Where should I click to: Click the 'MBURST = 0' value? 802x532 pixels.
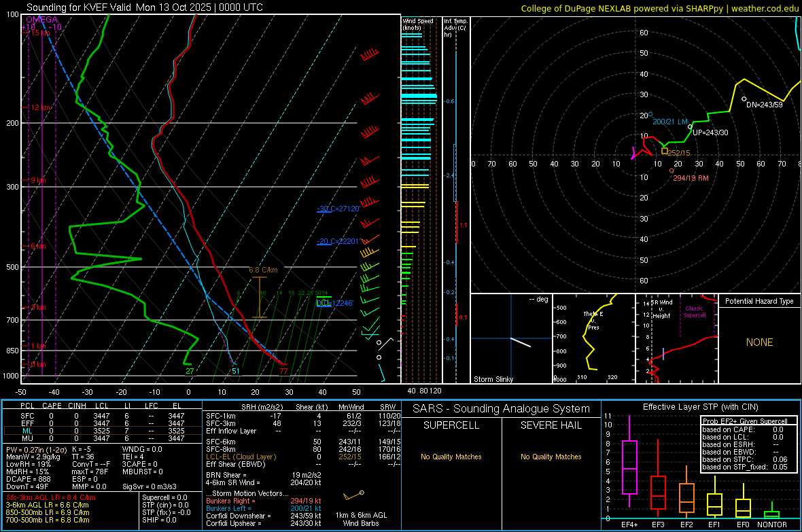coord(143,472)
